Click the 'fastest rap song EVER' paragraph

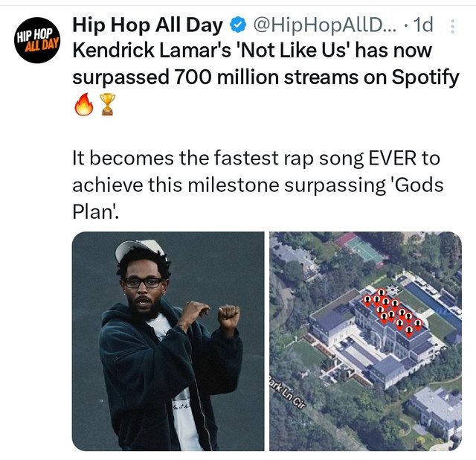pos(257,185)
